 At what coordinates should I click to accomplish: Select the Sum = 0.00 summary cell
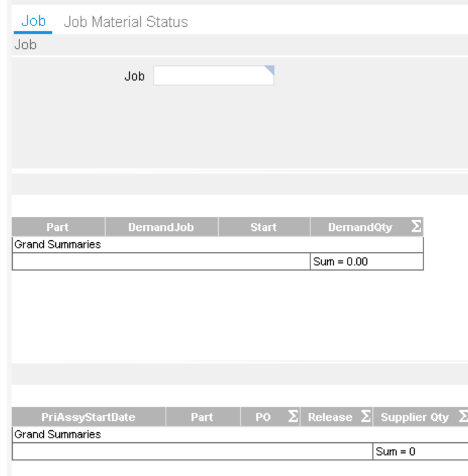click(367, 262)
